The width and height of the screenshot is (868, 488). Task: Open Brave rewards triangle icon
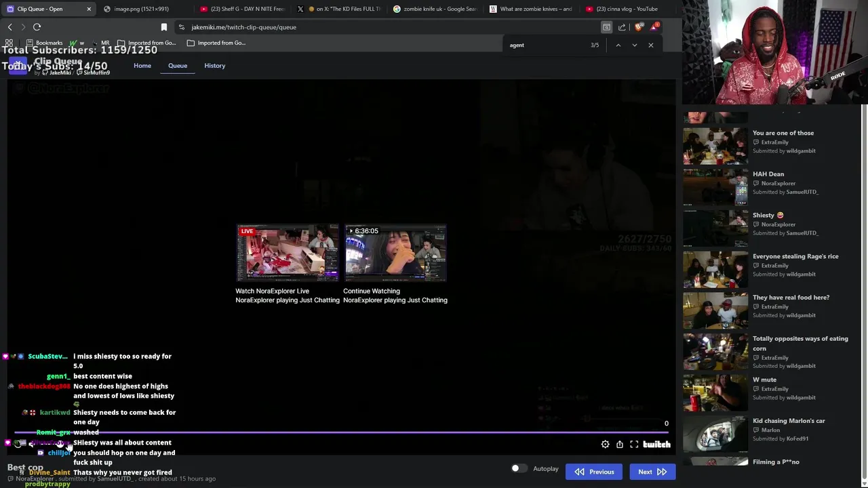coord(654,27)
